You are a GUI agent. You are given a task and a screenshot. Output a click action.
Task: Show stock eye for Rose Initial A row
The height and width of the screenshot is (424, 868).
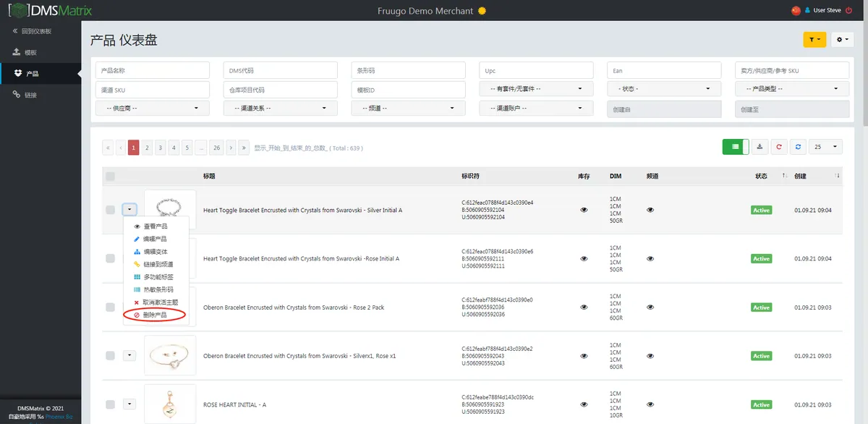584,258
